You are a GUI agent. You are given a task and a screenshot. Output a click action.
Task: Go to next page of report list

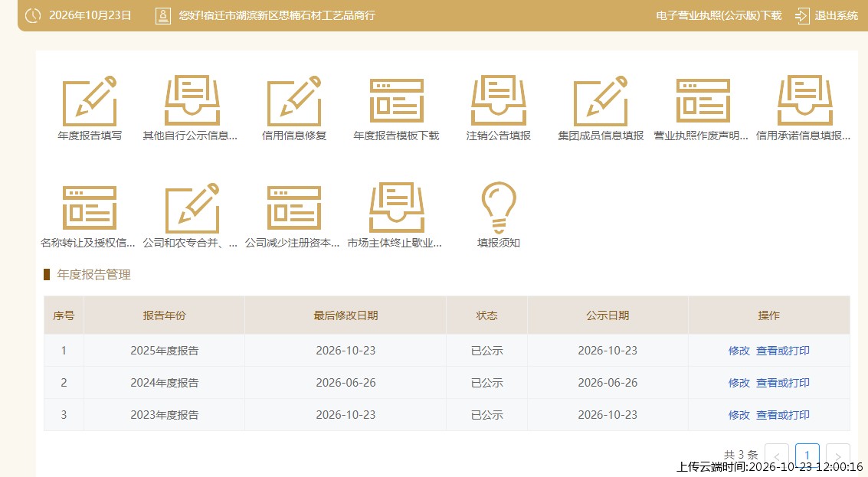point(837,456)
